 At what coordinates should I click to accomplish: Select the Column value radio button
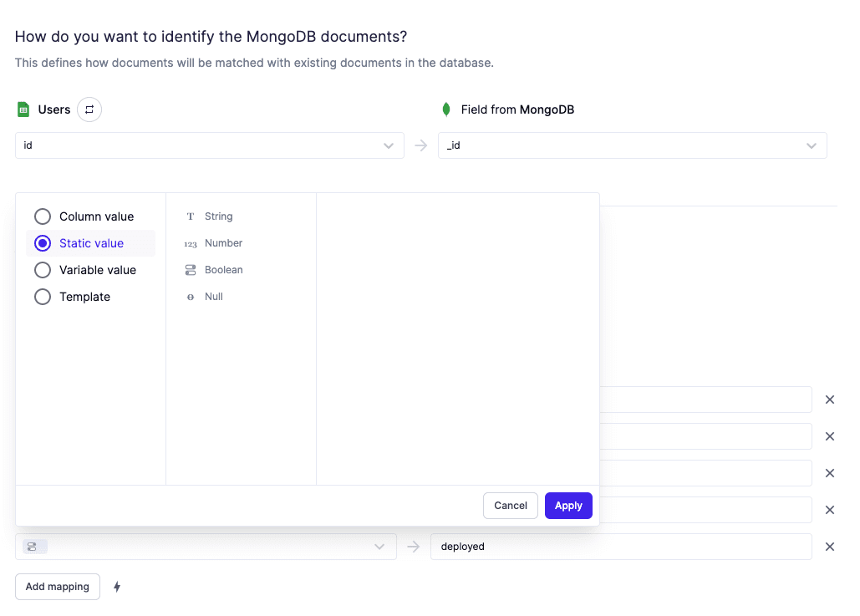[x=43, y=216]
